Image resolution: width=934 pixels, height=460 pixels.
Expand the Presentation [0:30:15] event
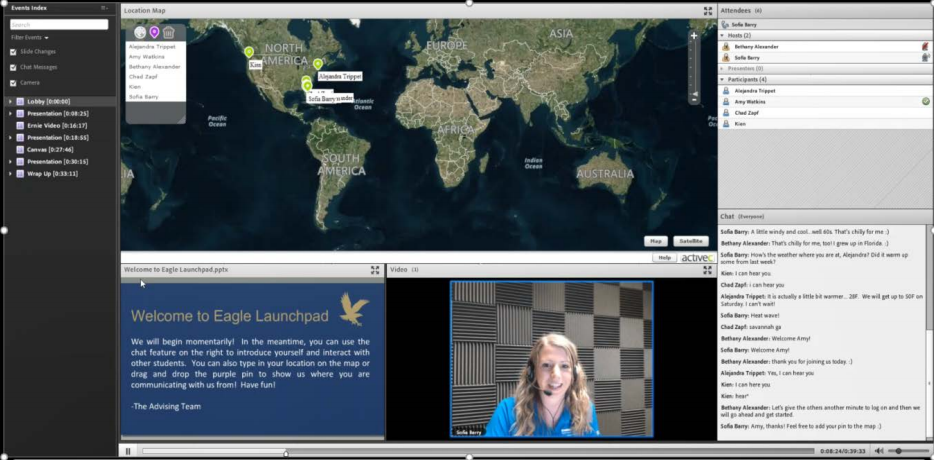(x=10, y=161)
